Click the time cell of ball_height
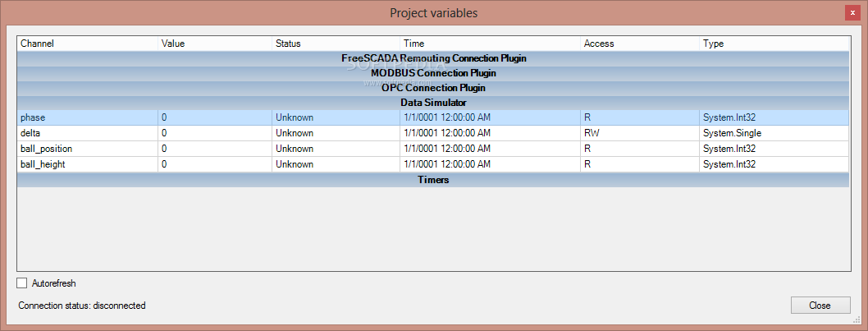 pos(490,164)
